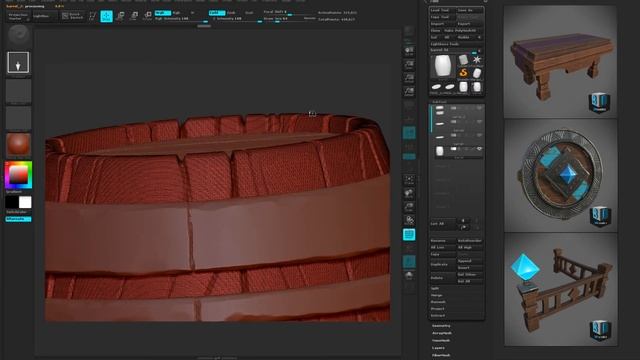640x360 pixels.
Task: Toggle the Zadd sculpt mode button
Action: 217,13
